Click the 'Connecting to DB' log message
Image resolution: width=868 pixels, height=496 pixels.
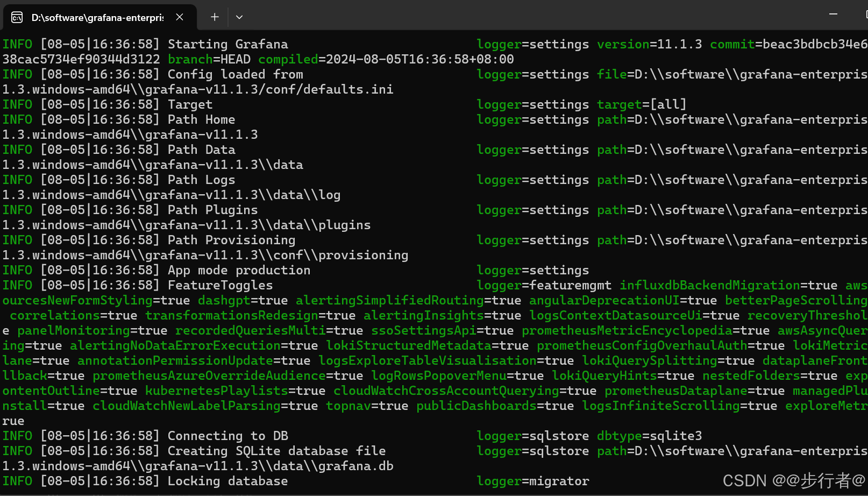click(228, 436)
